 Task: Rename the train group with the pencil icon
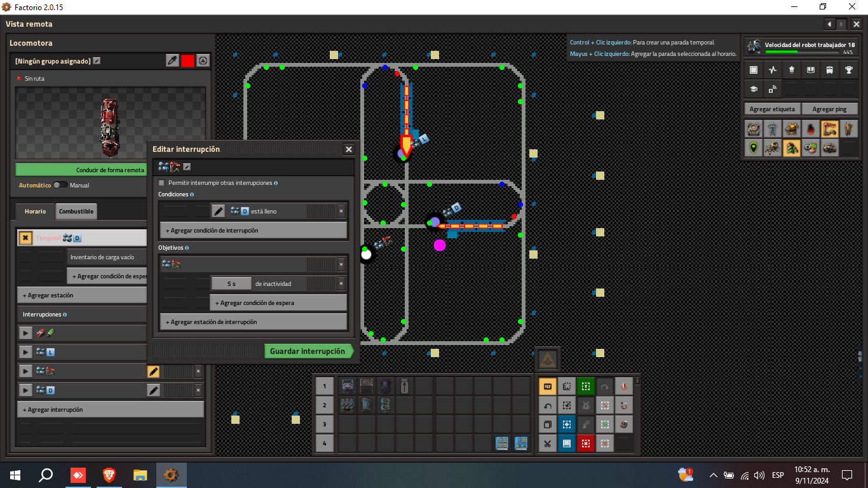click(x=97, y=61)
